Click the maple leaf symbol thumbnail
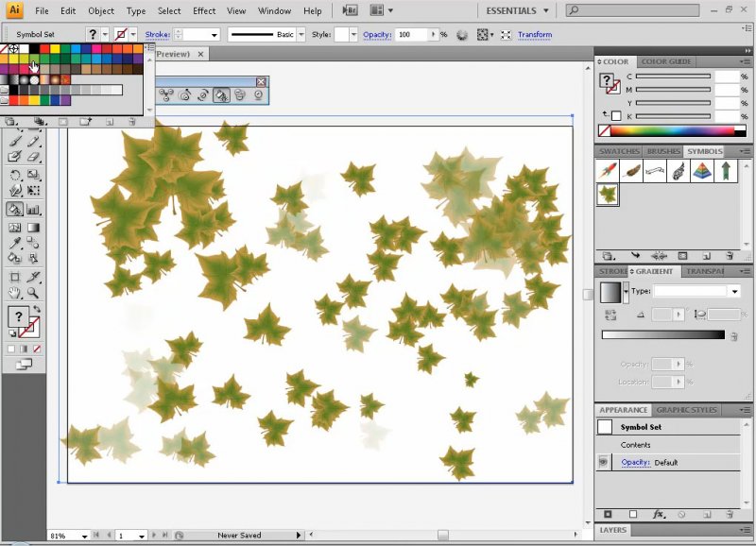This screenshot has width=756, height=546. [x=608, y=195]
